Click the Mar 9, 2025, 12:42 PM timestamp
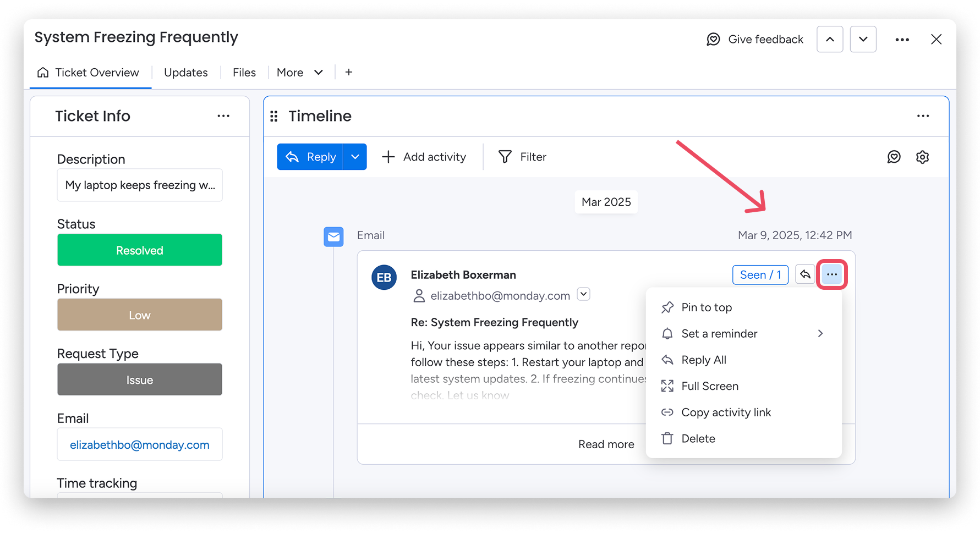 (x=795, y=235)
